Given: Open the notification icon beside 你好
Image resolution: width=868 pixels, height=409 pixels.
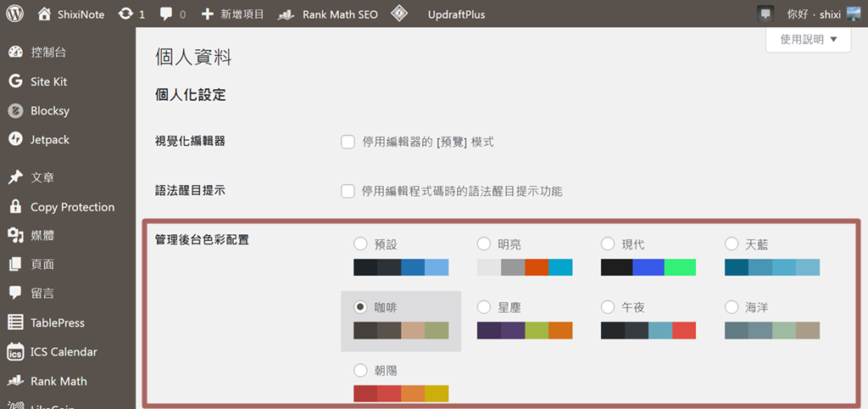Looking at the screenshot, I should coord(765,14).
